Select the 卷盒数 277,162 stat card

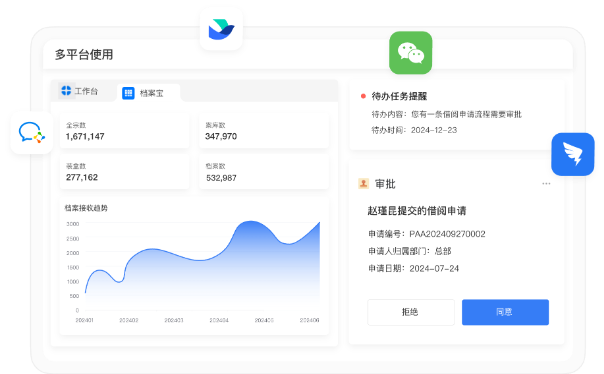point(124,172)
